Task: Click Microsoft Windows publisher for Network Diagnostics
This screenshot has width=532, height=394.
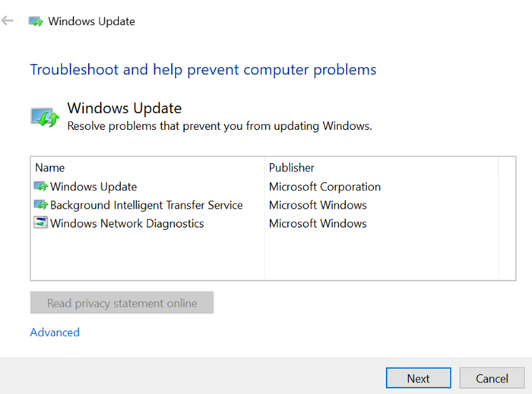Action: point(318,223)
